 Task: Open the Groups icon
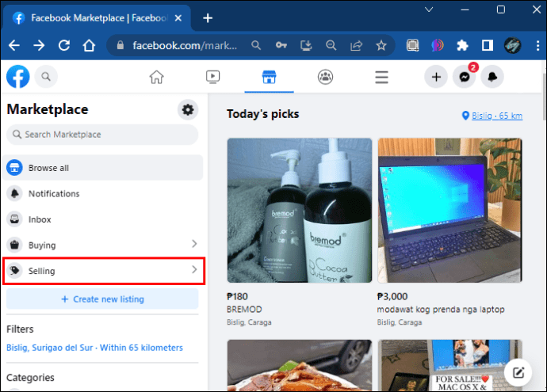pyautogui.click(x=325, y=77)
